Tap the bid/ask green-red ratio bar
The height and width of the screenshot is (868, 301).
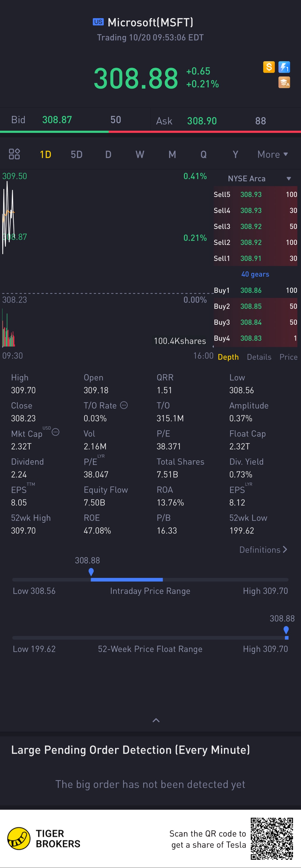[x=150, y=132]
